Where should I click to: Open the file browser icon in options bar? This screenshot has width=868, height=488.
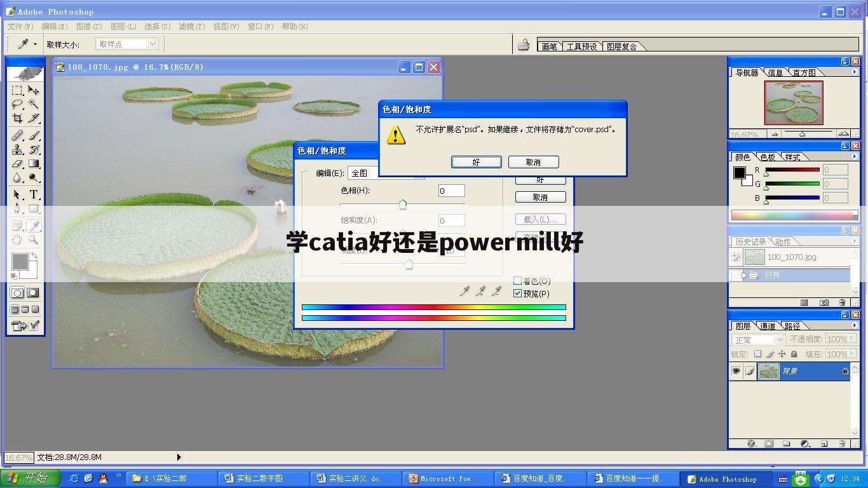(523, 44)
